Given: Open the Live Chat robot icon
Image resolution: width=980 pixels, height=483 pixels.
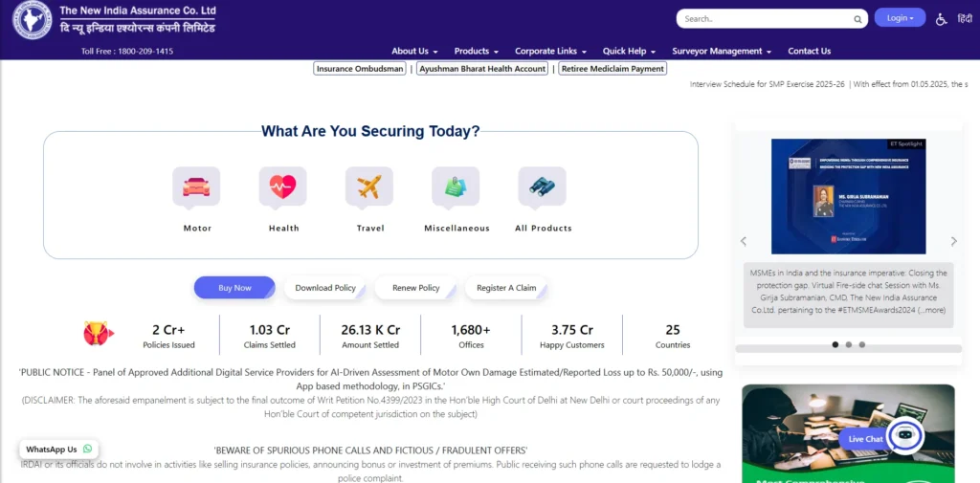Looking at the screenshot, I should (905, 437).
